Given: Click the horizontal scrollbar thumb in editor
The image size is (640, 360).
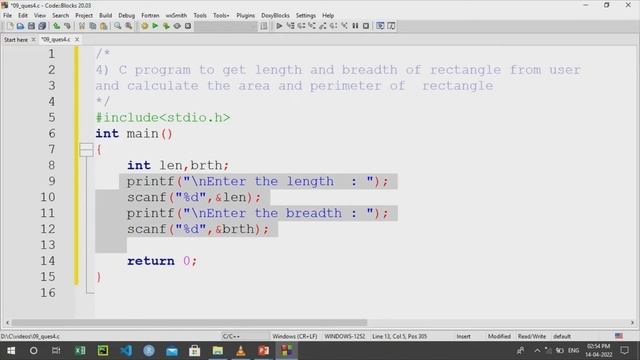Looking at the screenshot, I should (x=189, y=322).
